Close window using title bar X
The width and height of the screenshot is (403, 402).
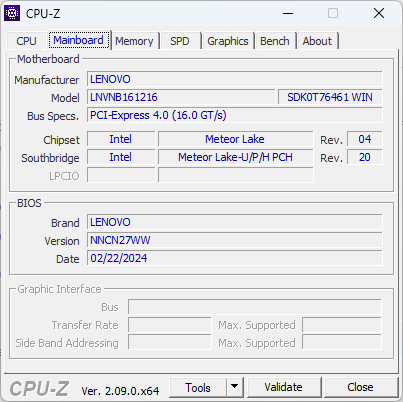379,13
